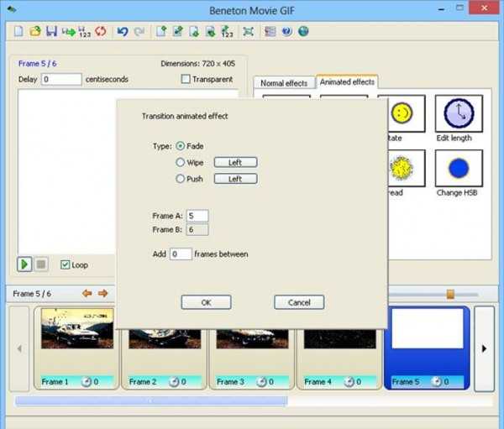Click the Save floppy disk icon
This screenshot has width=504, height=429.
pyautogui.click(x=51, y=32)
